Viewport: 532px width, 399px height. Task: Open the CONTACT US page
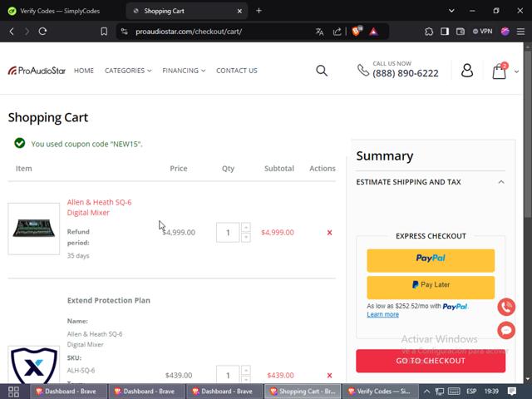tap(237, 71)
